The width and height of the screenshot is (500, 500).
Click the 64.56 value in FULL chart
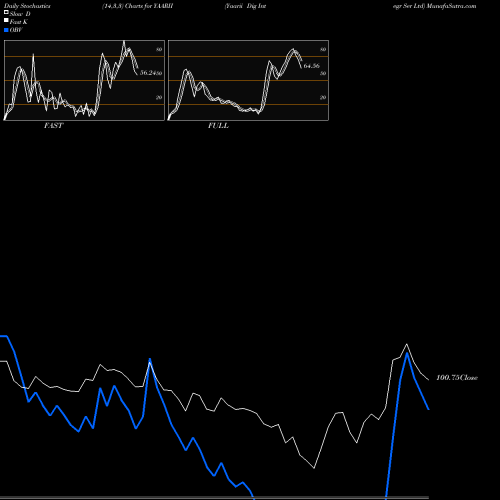click(312, 66)
